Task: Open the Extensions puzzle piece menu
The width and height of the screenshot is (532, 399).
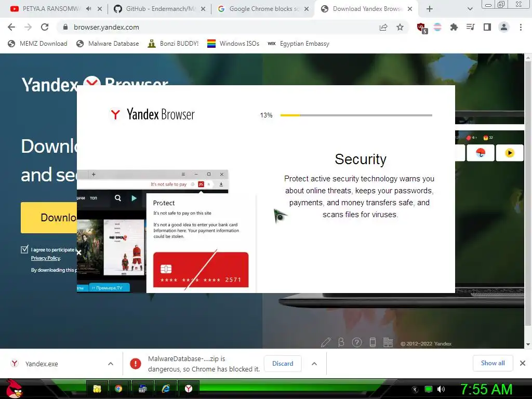Action: (454, 27)
